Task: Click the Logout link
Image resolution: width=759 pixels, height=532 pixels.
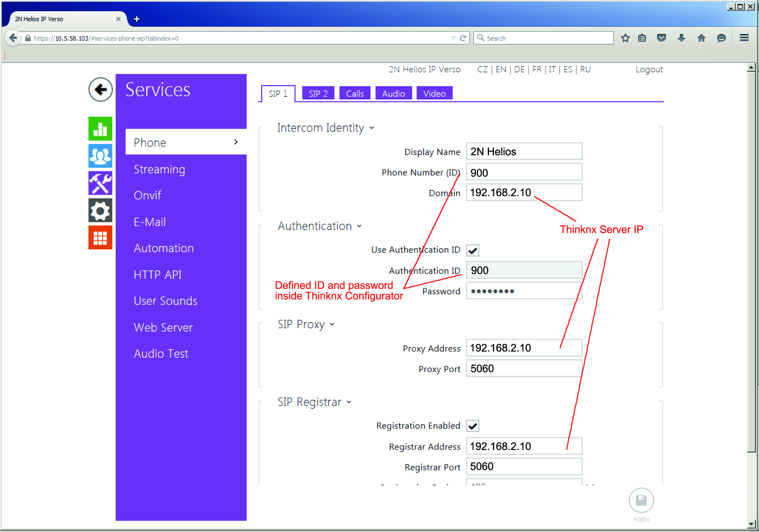Action: (x=649, y=69)
